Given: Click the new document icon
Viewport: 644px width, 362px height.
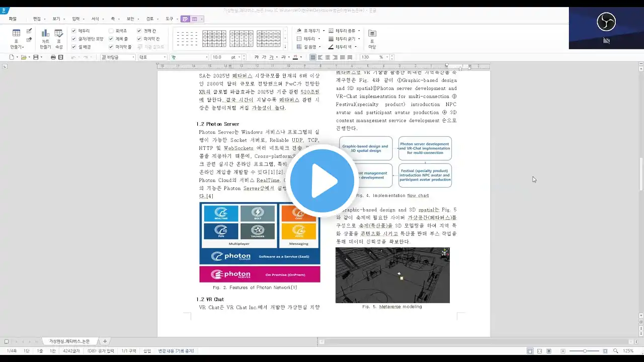Looking at the screenshot, I should (x=12, y=57).
